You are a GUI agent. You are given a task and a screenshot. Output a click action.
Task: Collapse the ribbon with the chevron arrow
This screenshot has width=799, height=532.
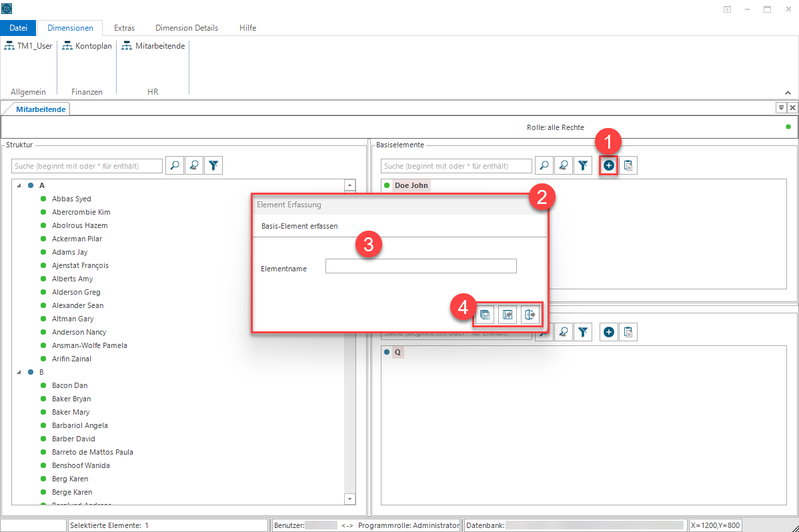(788, 93)
